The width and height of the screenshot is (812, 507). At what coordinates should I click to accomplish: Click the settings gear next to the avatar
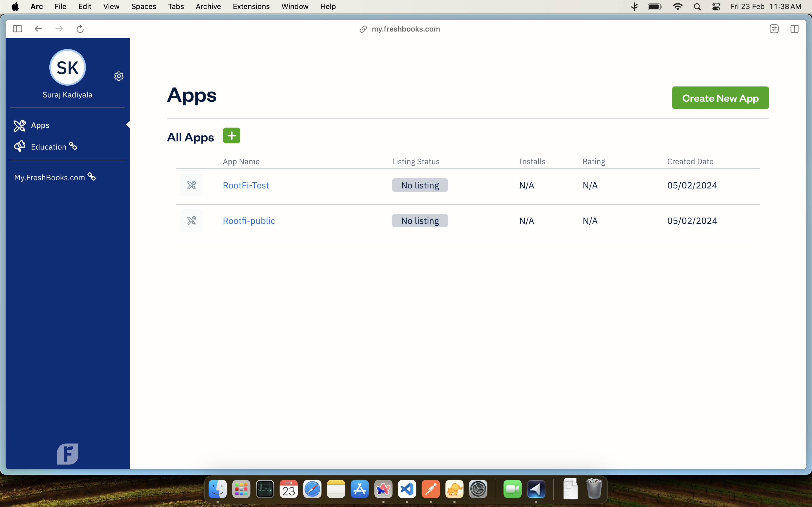[x=119, y=76]
